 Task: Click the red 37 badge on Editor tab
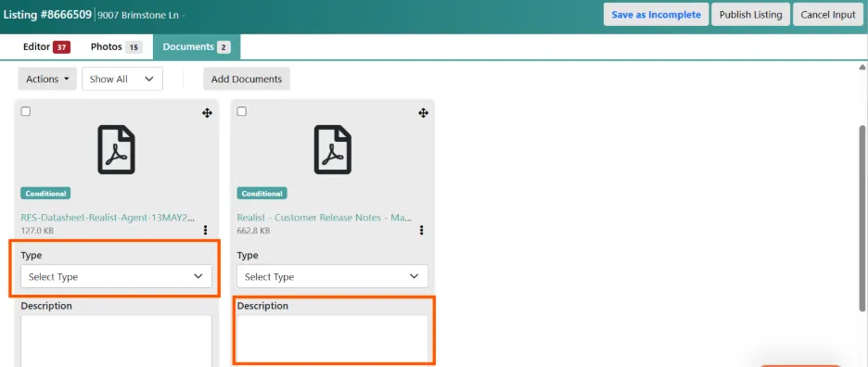point(61,47)
